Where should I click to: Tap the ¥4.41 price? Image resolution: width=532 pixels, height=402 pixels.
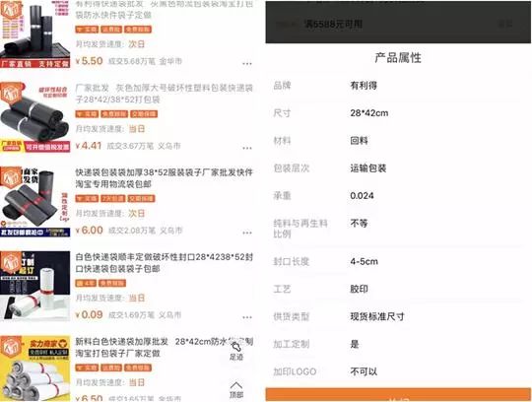click(89, 146)
